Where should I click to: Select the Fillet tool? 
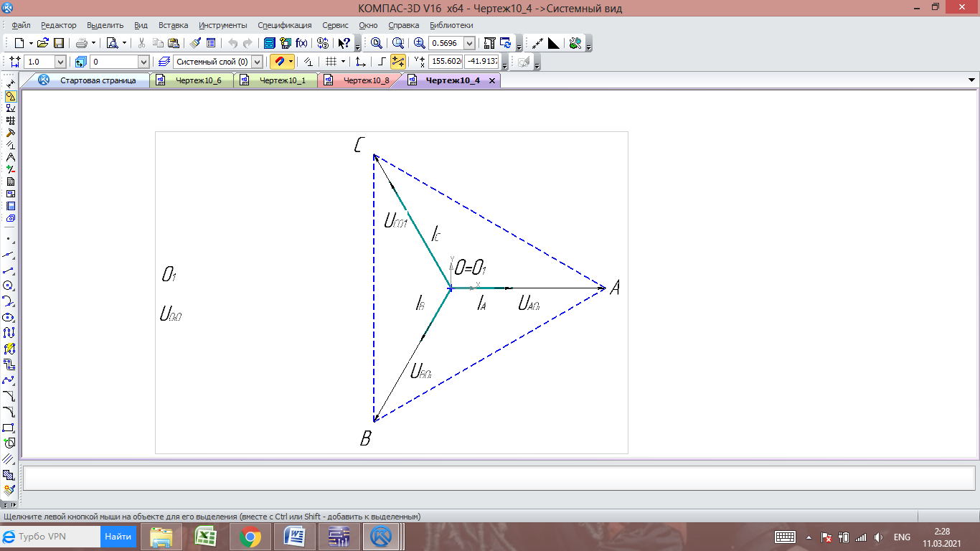(9, 412)
